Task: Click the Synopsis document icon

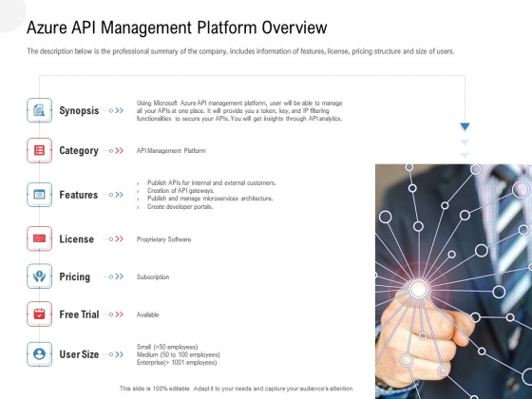Action: point(39,110)
